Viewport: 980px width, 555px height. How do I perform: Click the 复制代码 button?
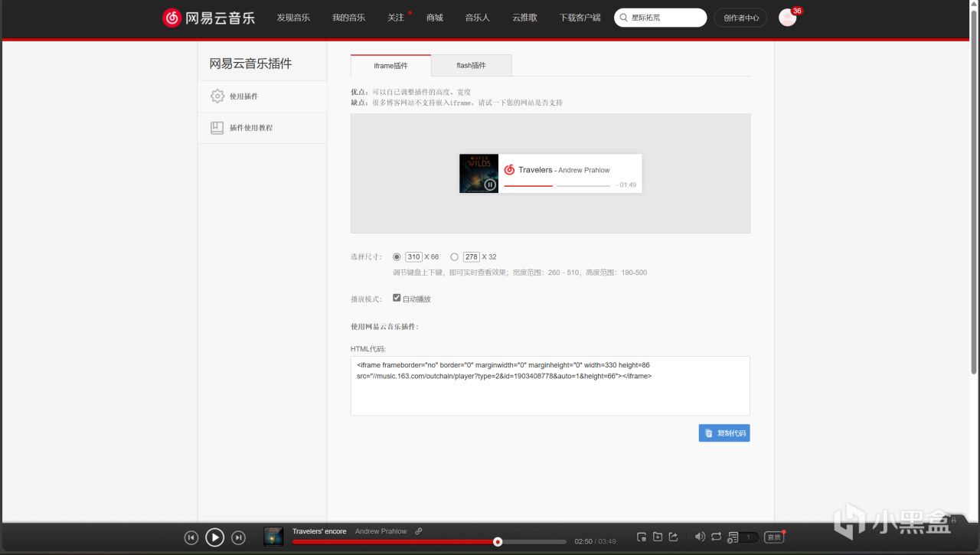[724, 433]
